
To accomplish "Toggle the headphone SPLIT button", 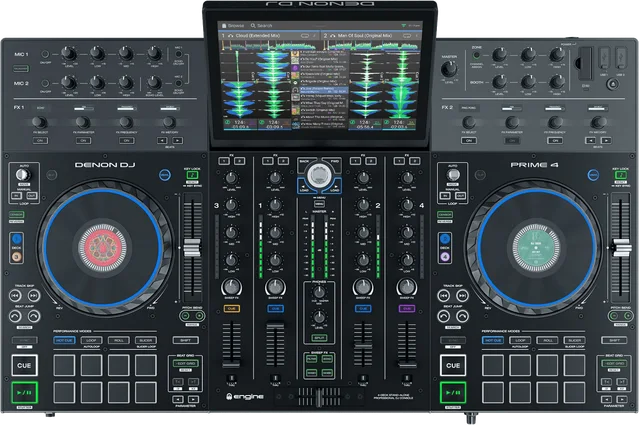I will 319,338.
